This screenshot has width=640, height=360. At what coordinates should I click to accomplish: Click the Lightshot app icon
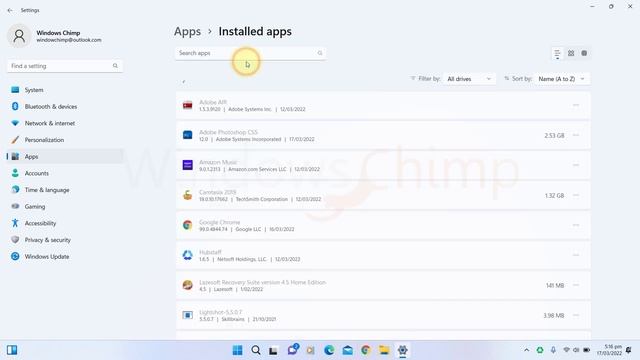pos(187,315)
